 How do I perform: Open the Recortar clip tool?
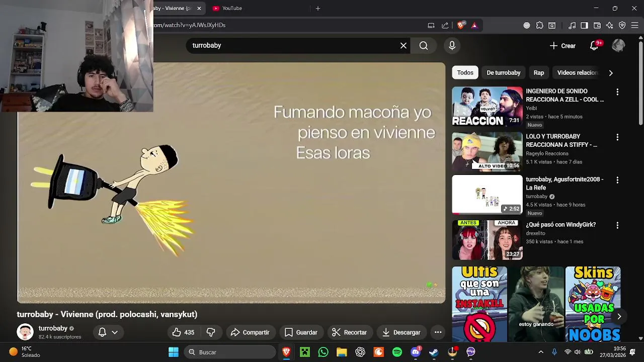point(349,332)
